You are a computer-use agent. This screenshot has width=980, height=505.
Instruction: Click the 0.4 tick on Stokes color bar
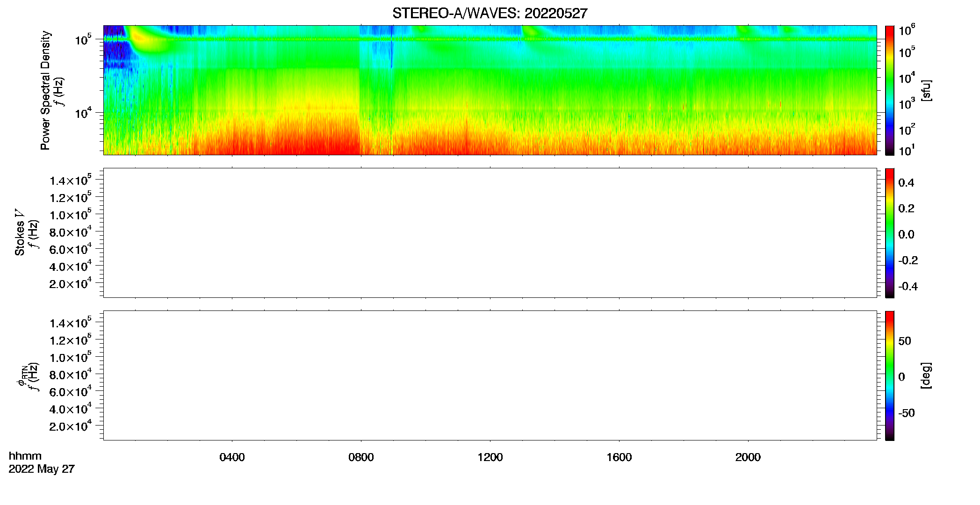906,183
